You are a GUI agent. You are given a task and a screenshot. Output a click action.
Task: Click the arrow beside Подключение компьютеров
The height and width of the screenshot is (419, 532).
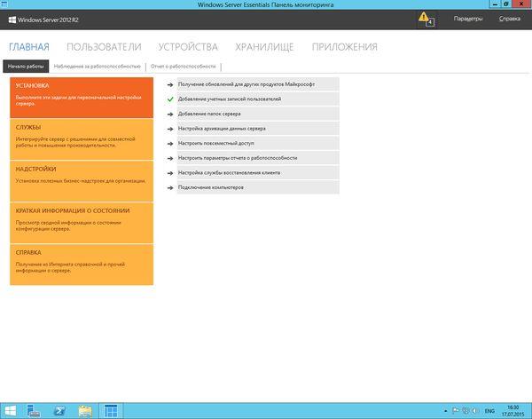coord(170,188)
